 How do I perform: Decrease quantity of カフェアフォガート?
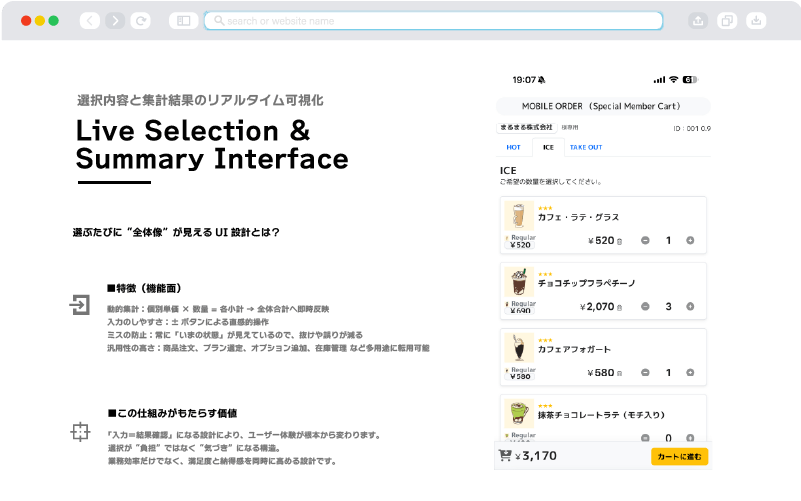click(645, 373)
